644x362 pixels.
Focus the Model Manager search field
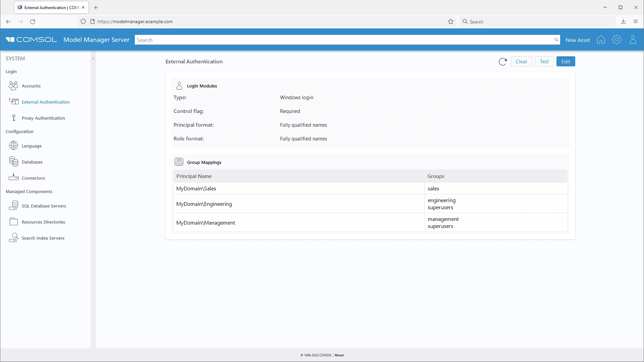tap(344, 40)
